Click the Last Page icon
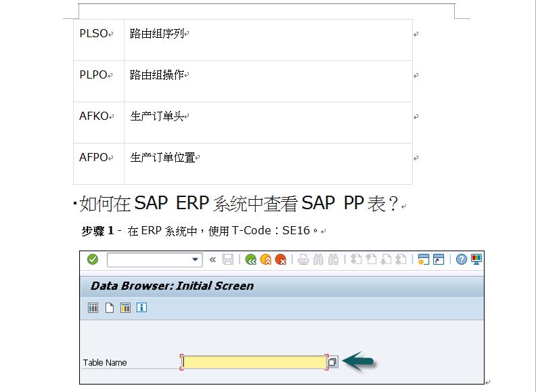 click(x=401, y=259)
